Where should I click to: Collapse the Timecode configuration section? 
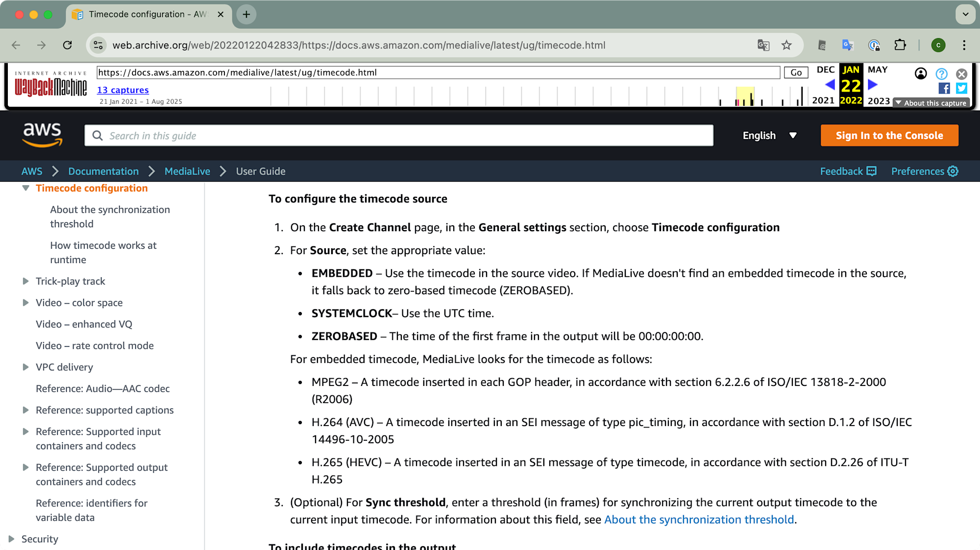(25, 188)
